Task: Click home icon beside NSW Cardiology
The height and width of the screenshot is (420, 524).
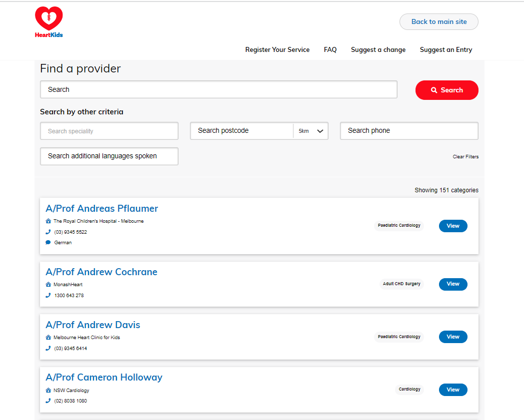Action: pos(48,390)
